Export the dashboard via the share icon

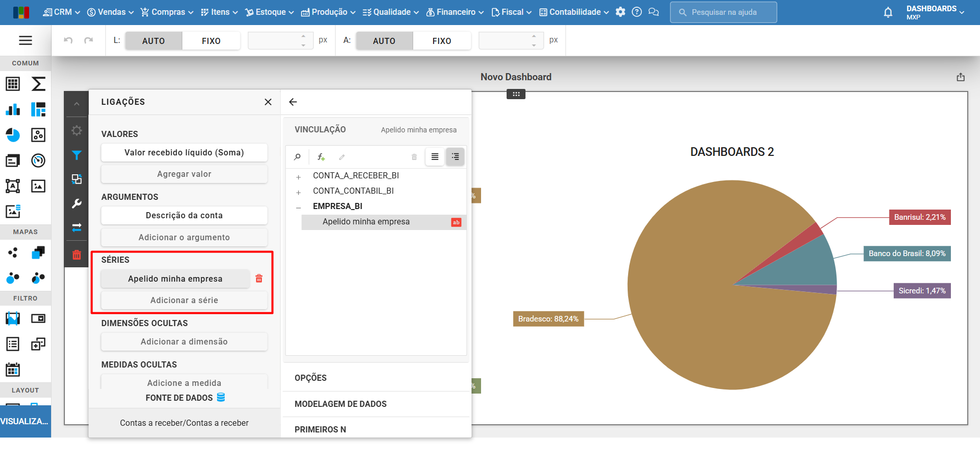pos(961,77)
